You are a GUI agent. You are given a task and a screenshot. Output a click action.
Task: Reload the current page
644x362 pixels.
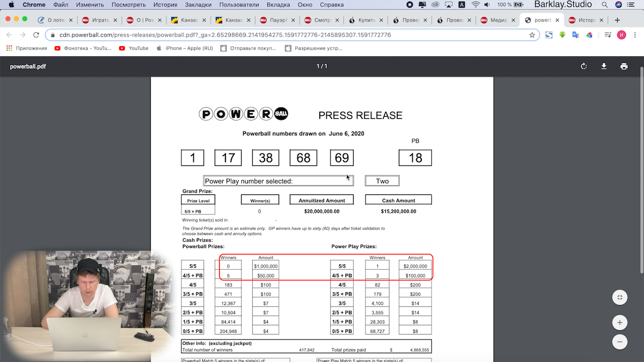(x=36, y=35)
